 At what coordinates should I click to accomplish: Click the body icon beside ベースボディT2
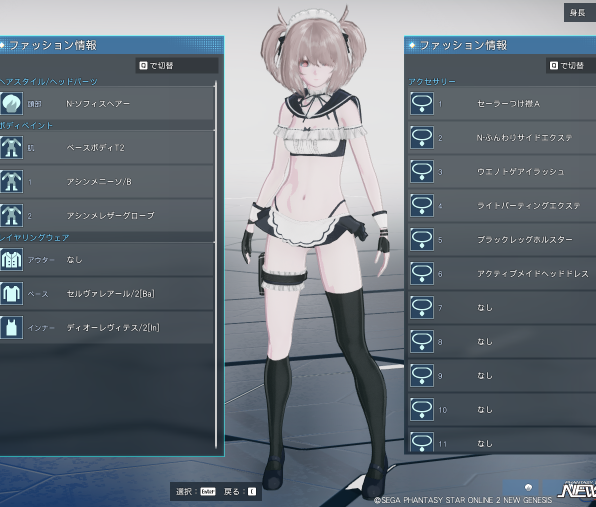click(11, 147)
